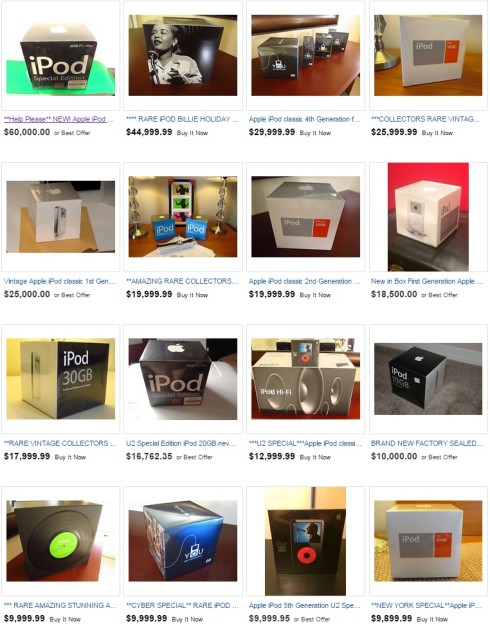Screen dimensions: 490x624
Task: Open the white iPod box on red background
Action: (428, 217)
